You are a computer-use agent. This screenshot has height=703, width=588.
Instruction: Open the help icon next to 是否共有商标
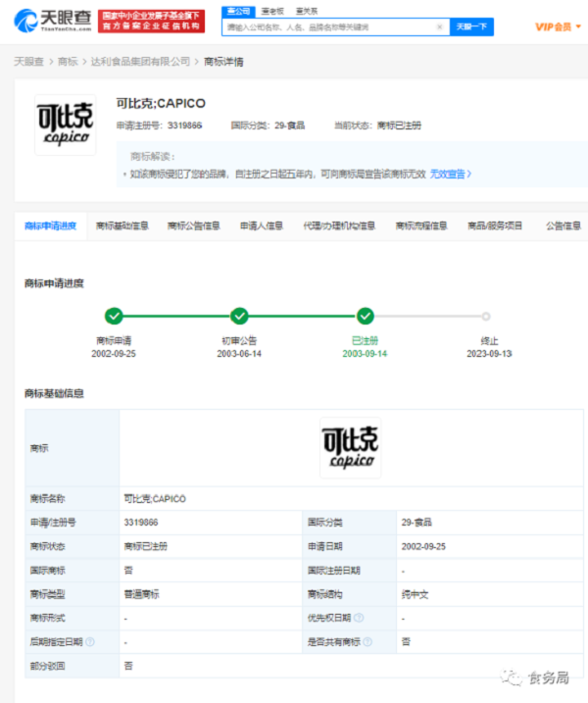pos(367,642)
